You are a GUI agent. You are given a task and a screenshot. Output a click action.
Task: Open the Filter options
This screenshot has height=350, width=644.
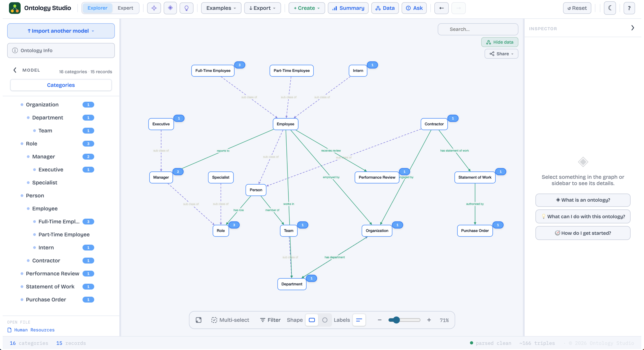tap(270, 320)
